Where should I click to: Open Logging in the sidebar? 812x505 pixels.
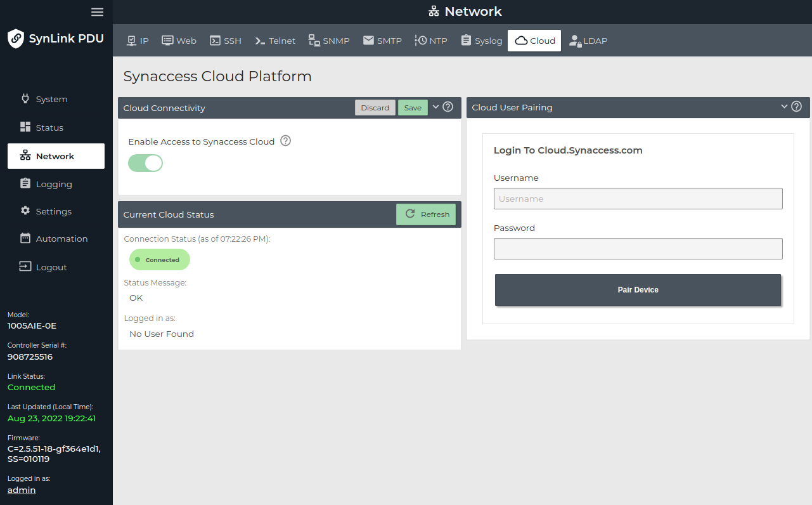(x=56, y=184)
